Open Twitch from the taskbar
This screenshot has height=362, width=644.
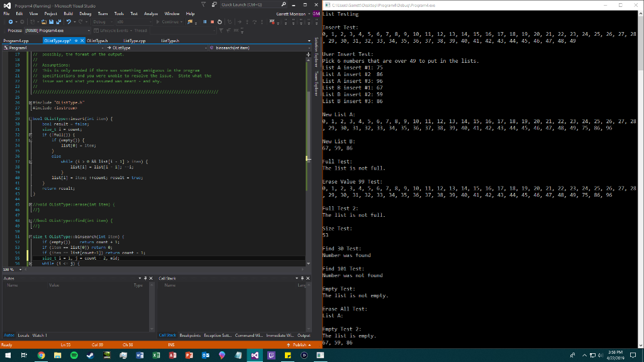[x=271, y=355]
